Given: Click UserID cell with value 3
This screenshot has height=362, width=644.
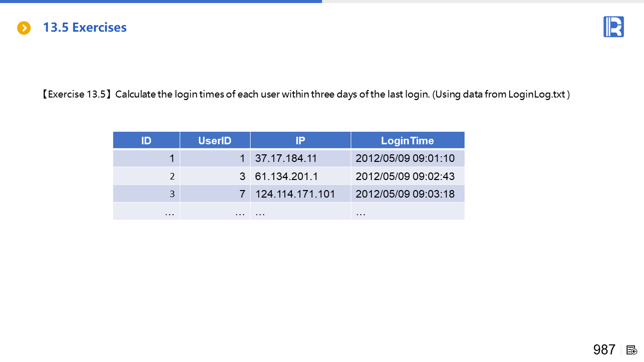Looking at the screenshot, I should click(242, 176).
